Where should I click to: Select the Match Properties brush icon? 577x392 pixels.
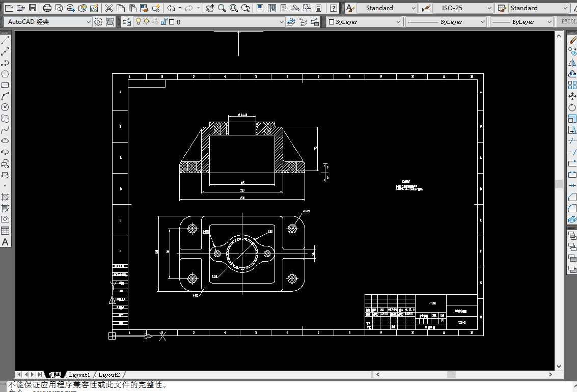(x=144, y=8)
